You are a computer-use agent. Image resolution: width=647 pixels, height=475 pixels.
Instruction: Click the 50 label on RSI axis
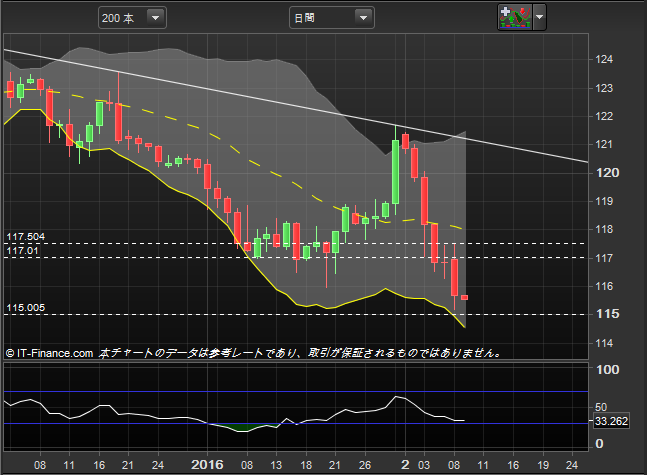(601, 407)
